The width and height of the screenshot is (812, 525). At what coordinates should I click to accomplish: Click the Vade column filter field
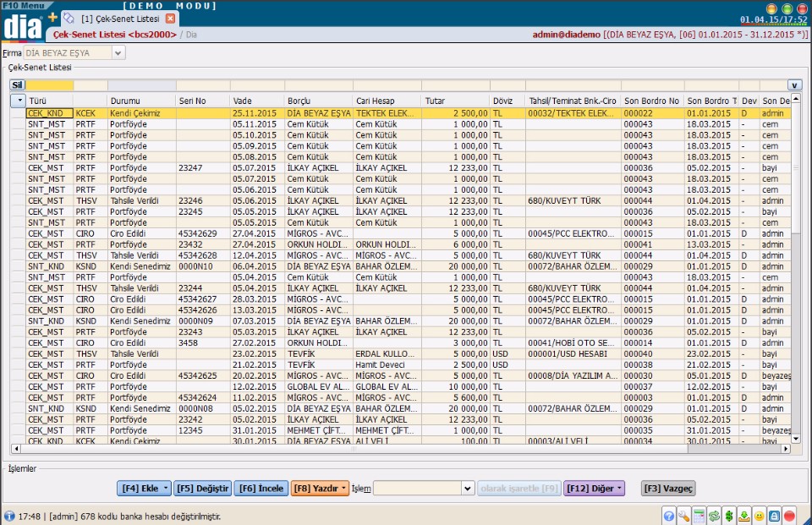(257, 85)
